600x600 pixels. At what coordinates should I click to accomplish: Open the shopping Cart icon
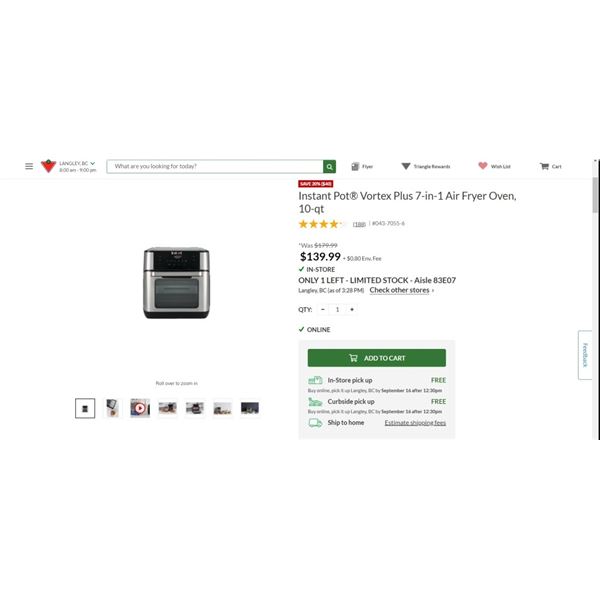544,166
